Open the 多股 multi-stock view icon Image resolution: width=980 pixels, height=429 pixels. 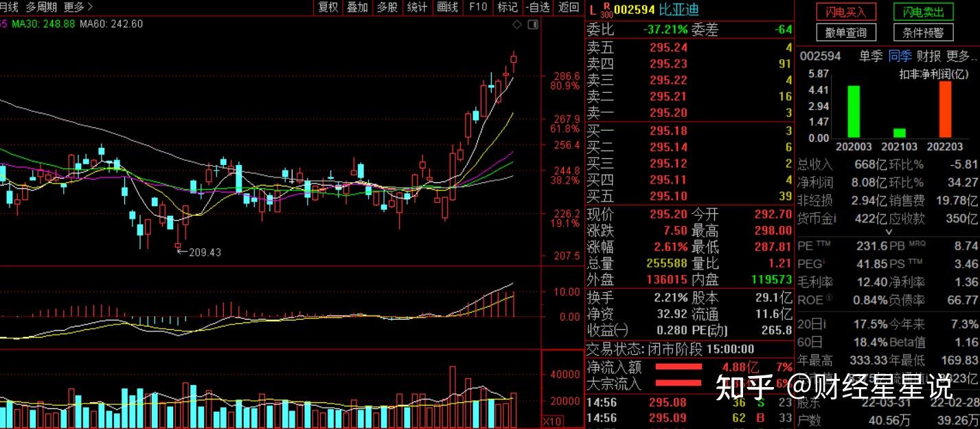tap(386, 8)
